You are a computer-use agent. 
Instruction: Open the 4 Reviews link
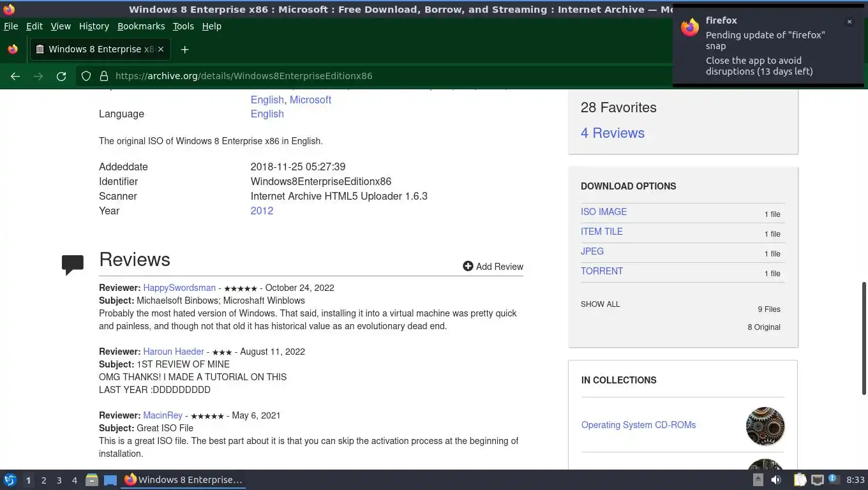click(x=613, y=133)
